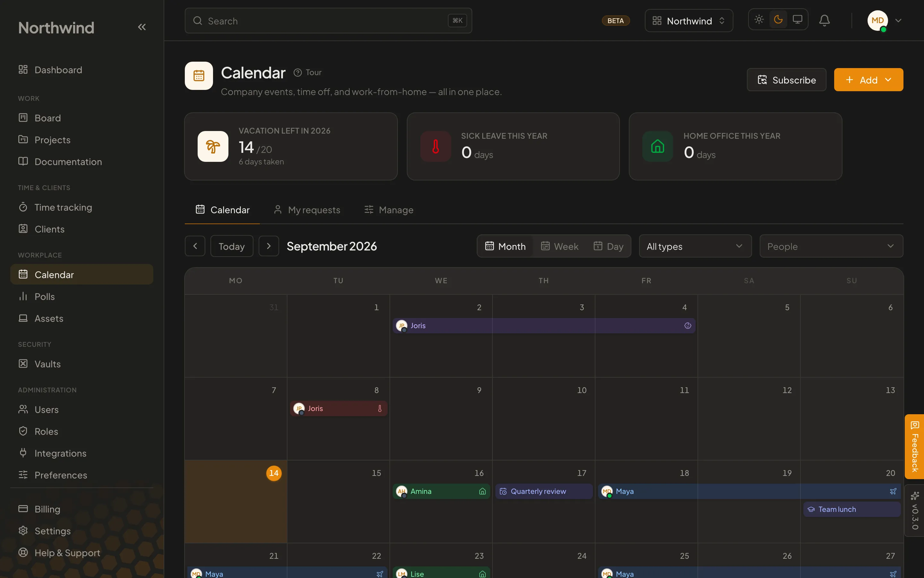Open Amina home office event

click(441, 491)
